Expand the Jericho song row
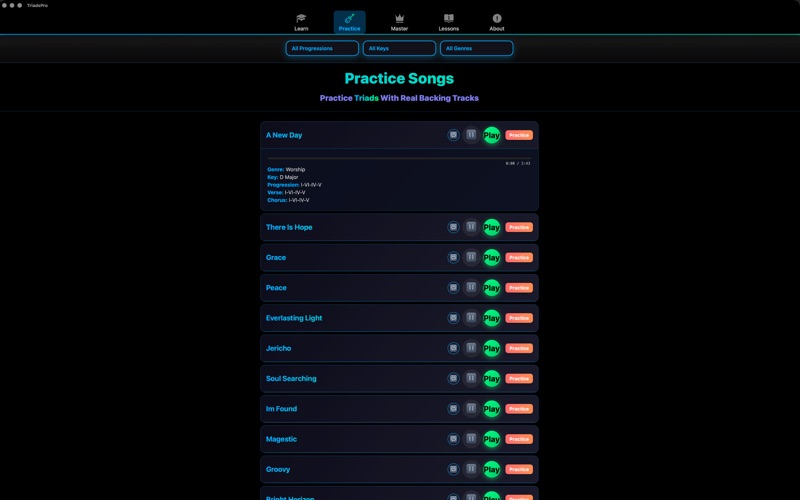The image size is (800, 500). coord(399,348)
